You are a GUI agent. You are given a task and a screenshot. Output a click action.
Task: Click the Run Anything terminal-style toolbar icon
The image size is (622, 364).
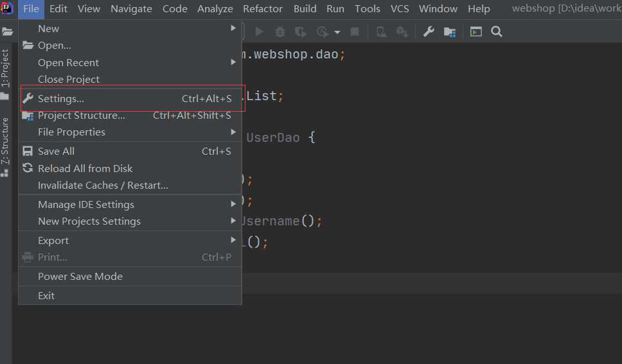click(x=476, y=31)
